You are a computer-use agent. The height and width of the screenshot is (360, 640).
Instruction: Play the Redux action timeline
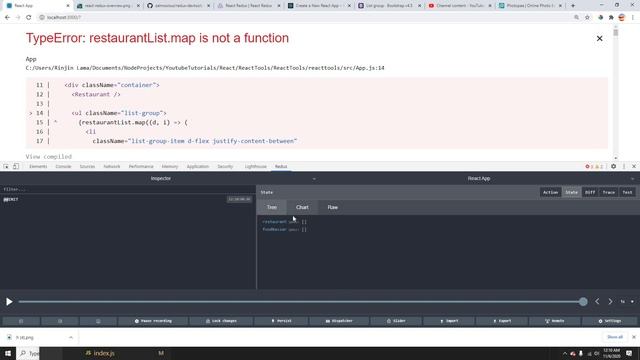pyautogui.click(x=9, y=302)
